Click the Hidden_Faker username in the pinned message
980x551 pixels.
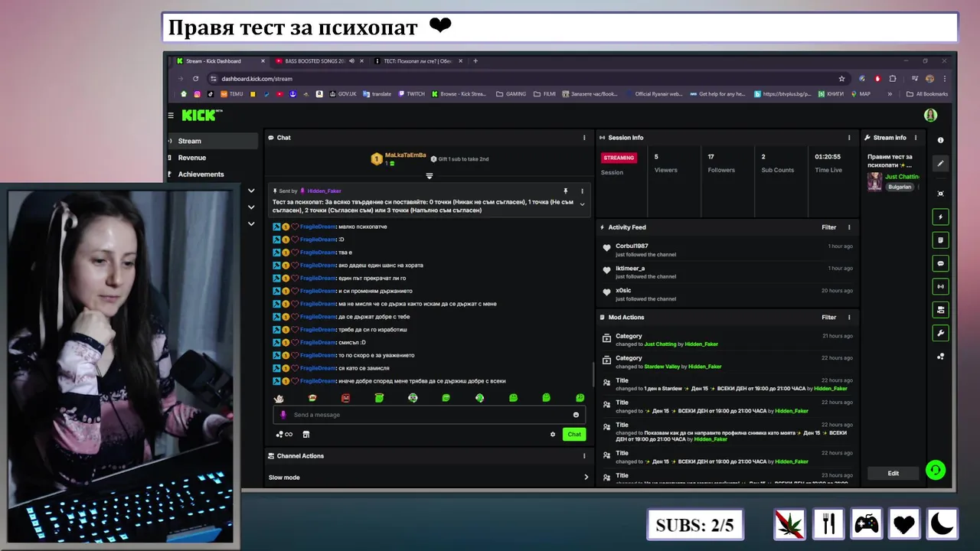click(x=324, y=191)
